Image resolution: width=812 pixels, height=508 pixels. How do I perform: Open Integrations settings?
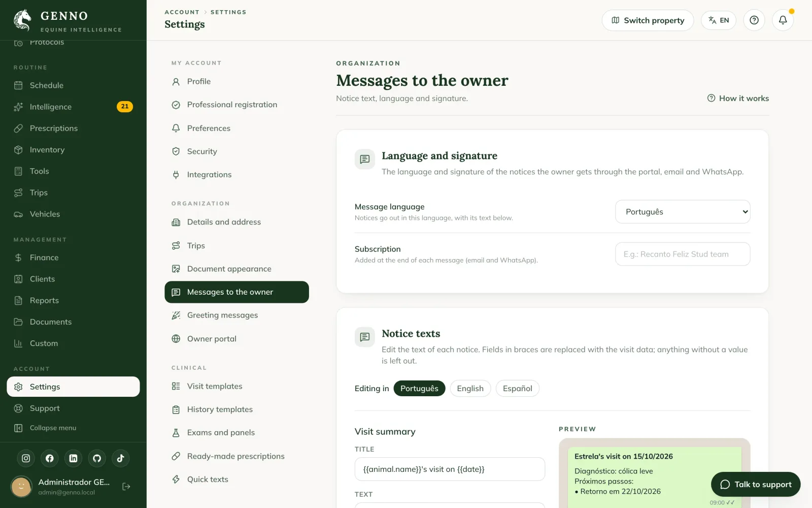click(236, 175)
